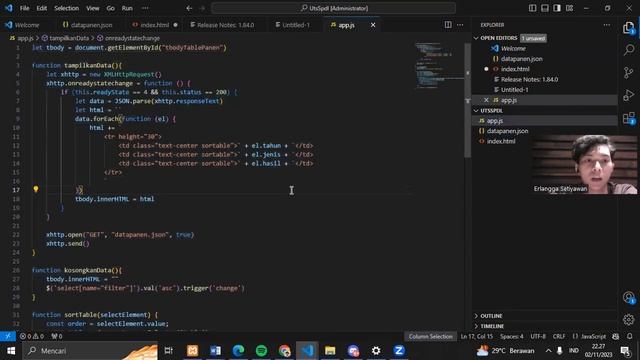Toggle the primary side bar layout icon
Viewport: 640px width, 360px height.
point(532,8)
